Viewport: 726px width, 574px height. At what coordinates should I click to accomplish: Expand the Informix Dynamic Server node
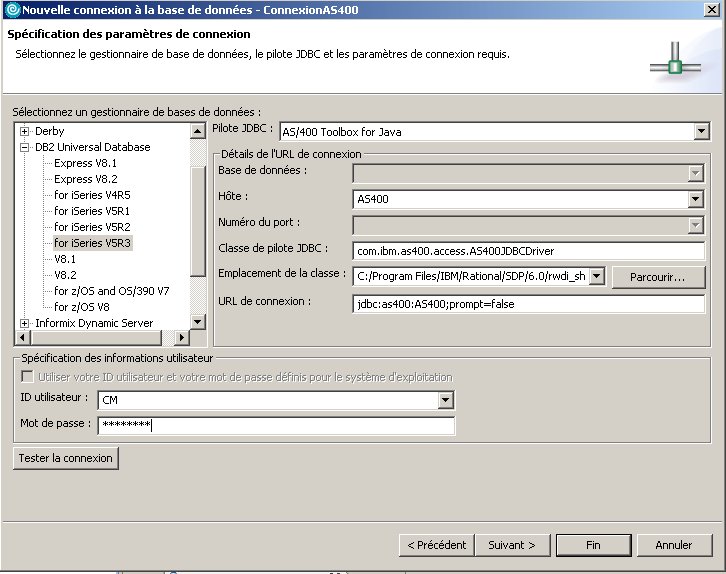click(25, 323)
